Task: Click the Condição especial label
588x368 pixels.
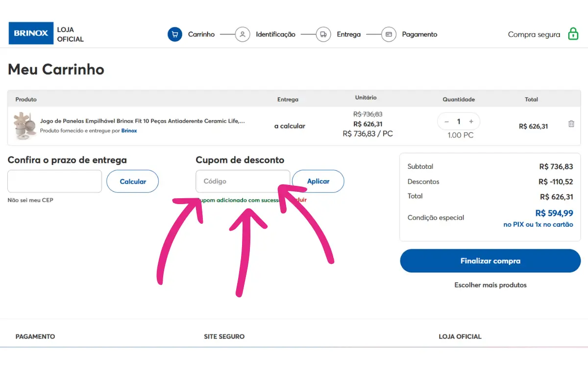Action: coord(436,217)
